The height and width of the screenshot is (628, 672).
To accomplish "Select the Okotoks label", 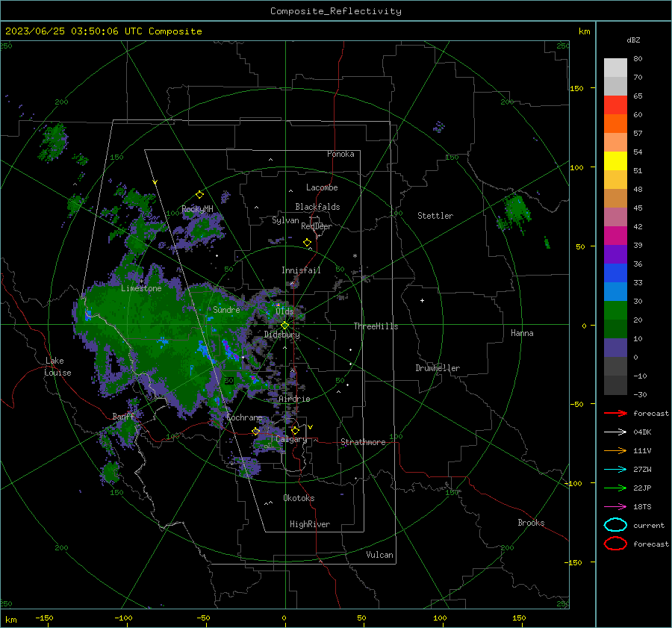I will tap(299, 498).
